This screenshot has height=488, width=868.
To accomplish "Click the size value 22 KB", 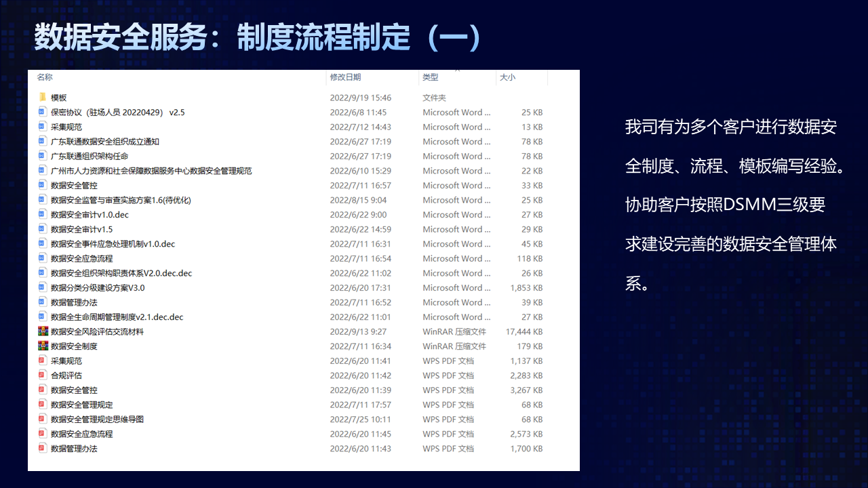I will coord(532,171).
